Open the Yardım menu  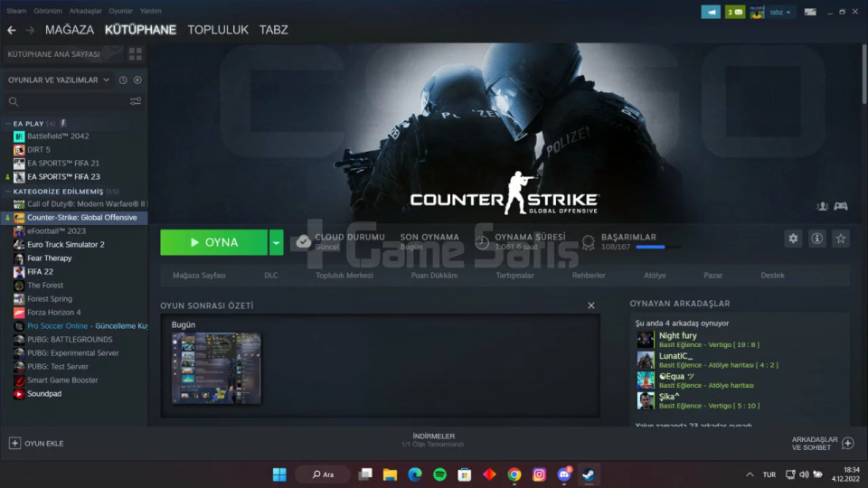click(x=151, y=11)
